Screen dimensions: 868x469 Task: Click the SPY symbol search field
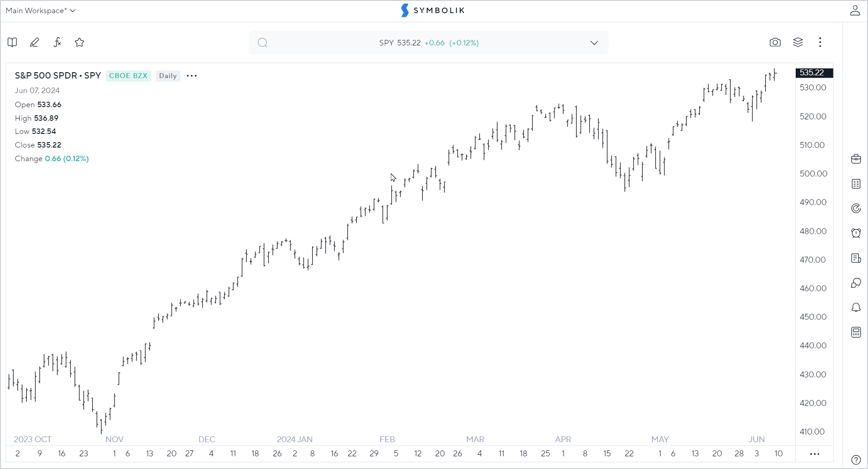pos(429,43)
